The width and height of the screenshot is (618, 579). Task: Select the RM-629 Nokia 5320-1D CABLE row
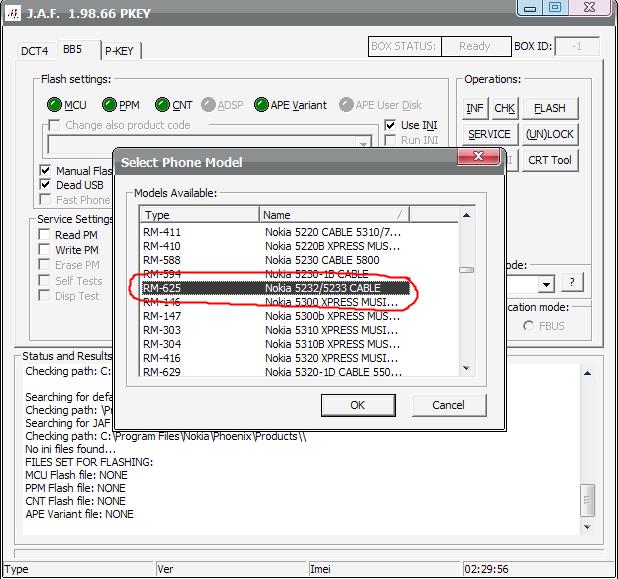click(276, 372)
